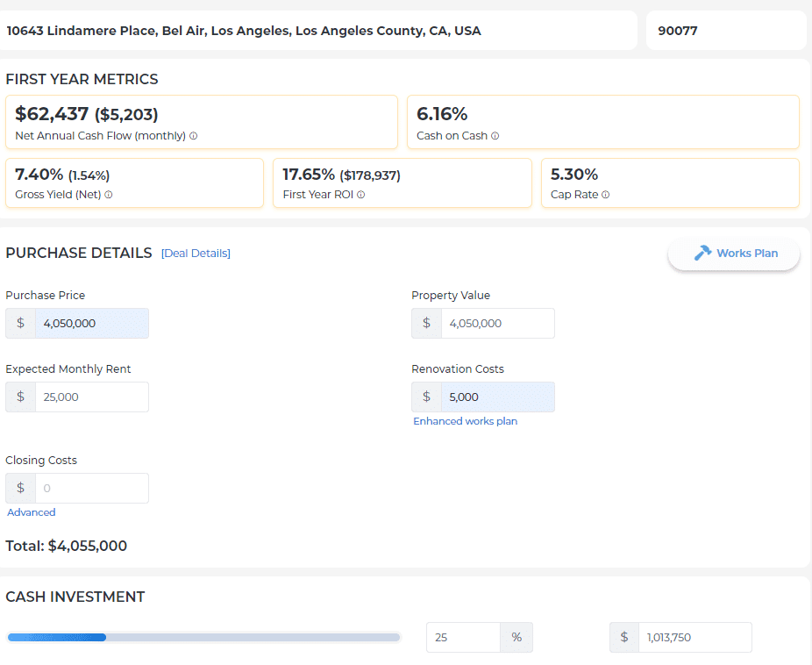Select the 5.30% Cap Rate value
The image size is (812, 665).
[x=574, y=175]
